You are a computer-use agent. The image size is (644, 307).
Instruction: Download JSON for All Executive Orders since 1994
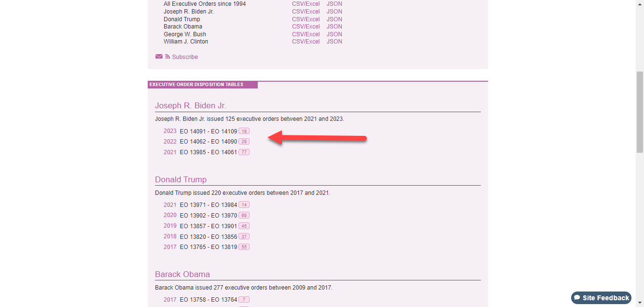pyautogui.click(x=334, y=4)
